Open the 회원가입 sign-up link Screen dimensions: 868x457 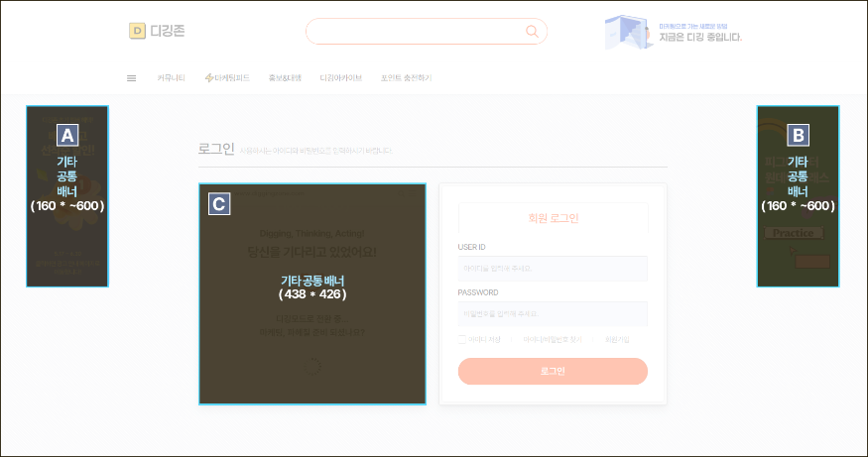(617, 340)
